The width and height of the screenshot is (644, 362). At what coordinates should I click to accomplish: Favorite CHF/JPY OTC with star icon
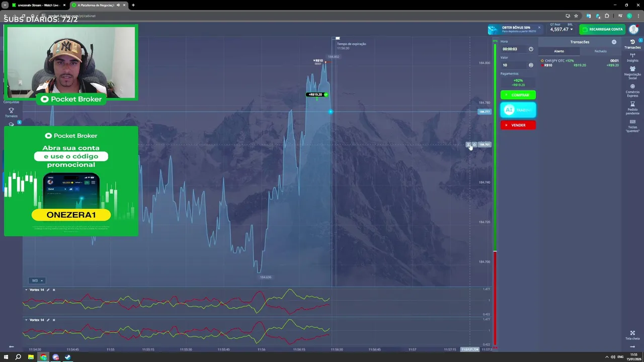(x=542, y=60)
